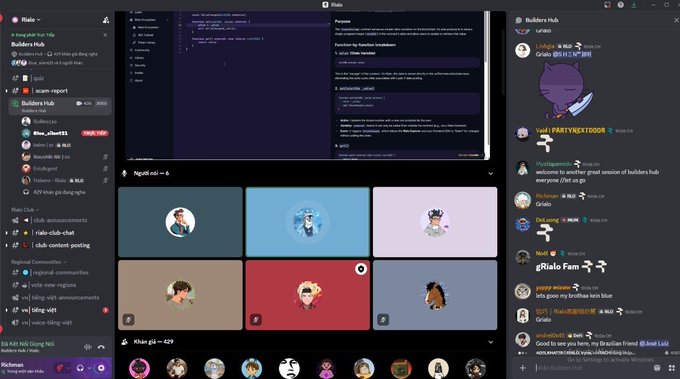Click the plus attachment button in chat
This screenshot has width=680, height=379.
[523, 368]
